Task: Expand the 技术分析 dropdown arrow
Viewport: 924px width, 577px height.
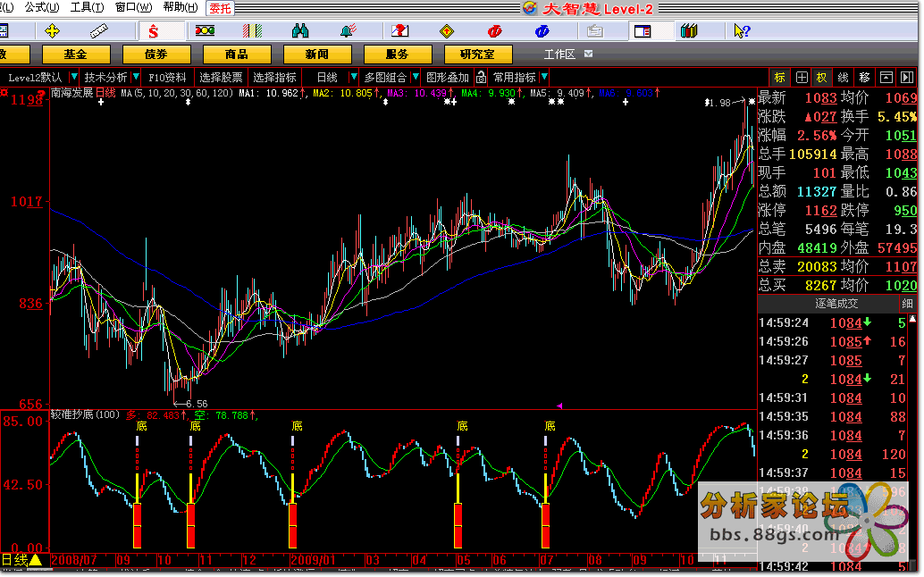Action: pos(136,77)
